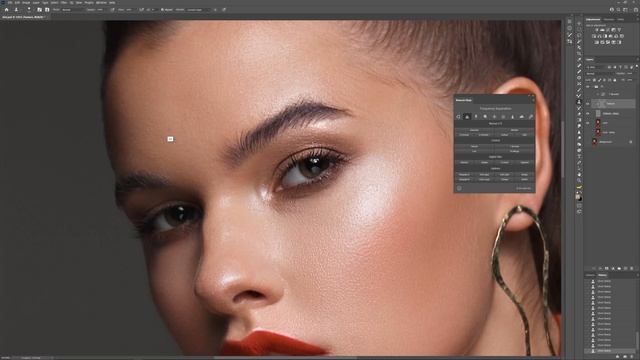This screenshot has height=360, width=640.
Task: Add Threshold adjustment layer
Action: point(608,42)
